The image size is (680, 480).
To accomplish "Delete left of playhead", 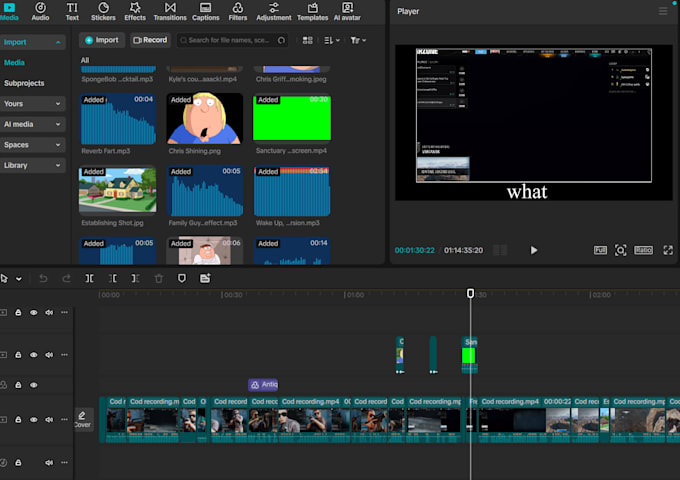I will click(113, 278).
